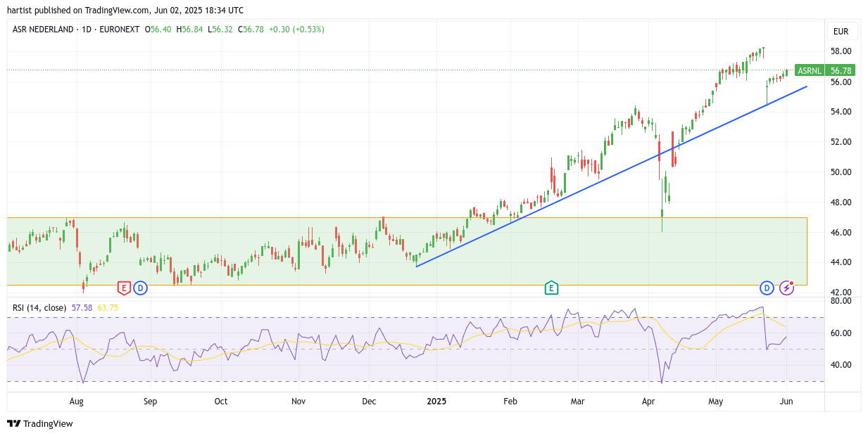Click the EUR currency button
This screenshot has width=868, height=436.
[841, 32]
